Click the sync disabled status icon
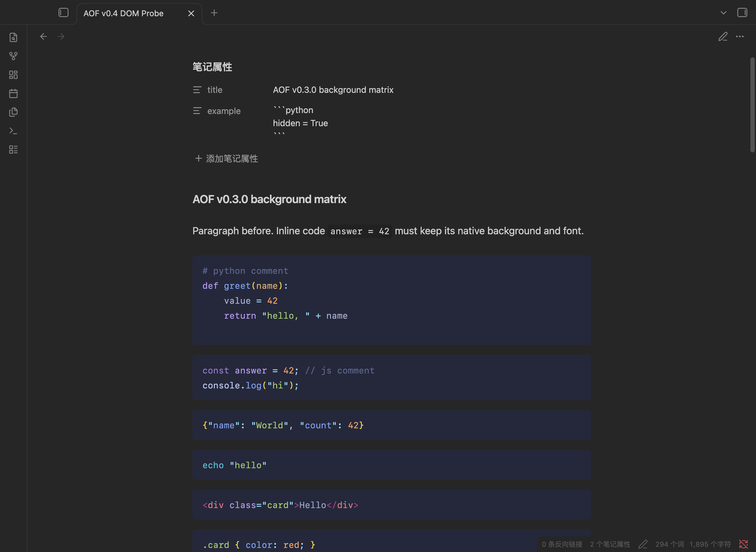This screenshot has height=552, width=756. 743,544
